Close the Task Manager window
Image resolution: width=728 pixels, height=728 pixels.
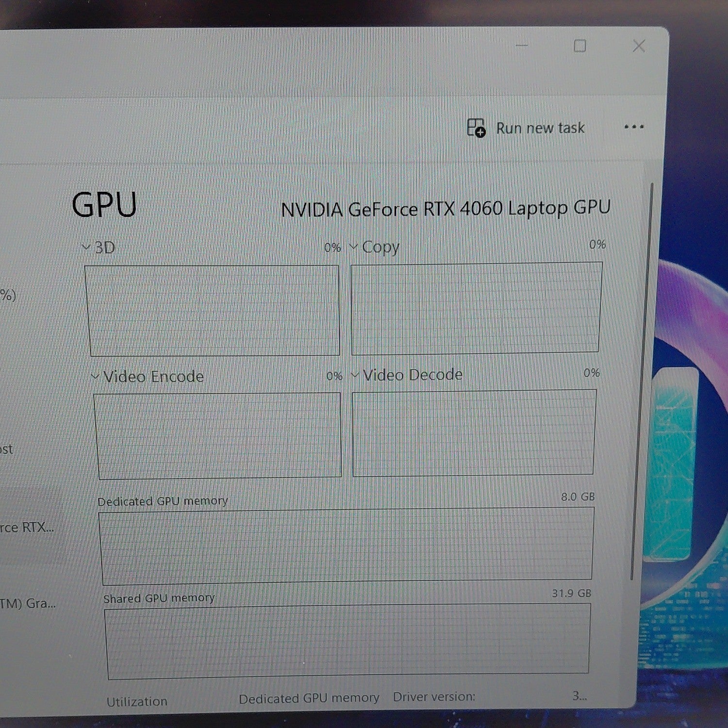click(639, 46)
